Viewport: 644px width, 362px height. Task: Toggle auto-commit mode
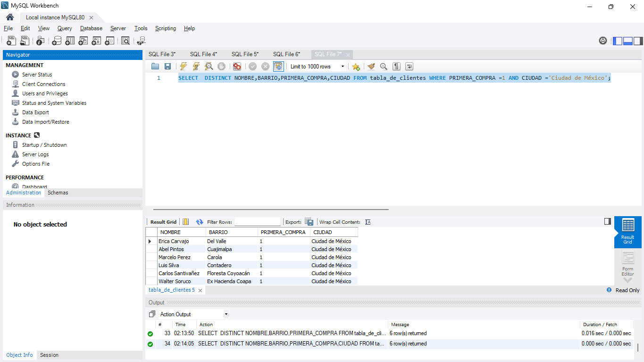click(x=278, y=67)
